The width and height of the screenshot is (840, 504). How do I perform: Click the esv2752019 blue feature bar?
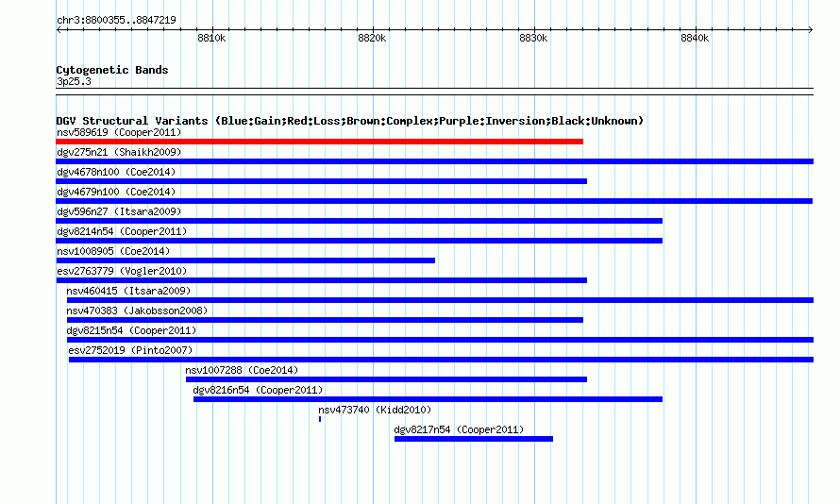[x=441, y=360]
